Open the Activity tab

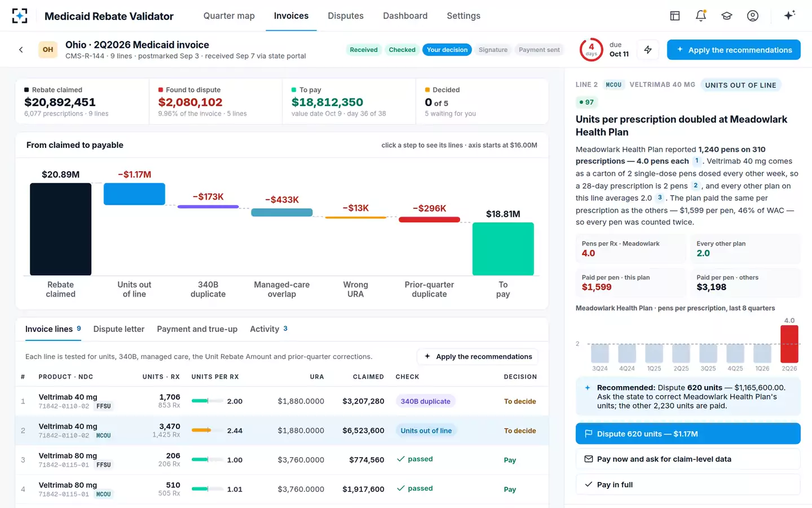[x=269, y=329]
